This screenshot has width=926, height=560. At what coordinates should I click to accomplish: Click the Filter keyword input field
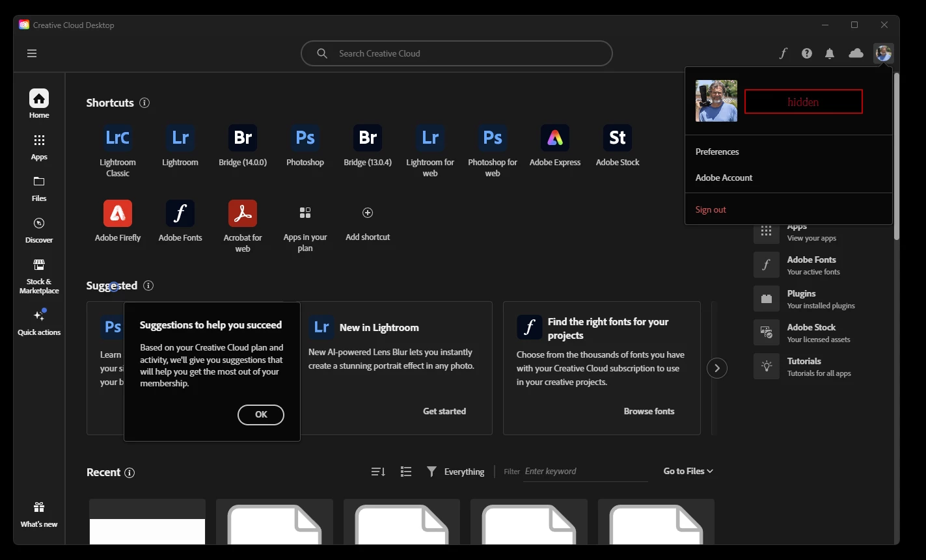click(586, 472)
